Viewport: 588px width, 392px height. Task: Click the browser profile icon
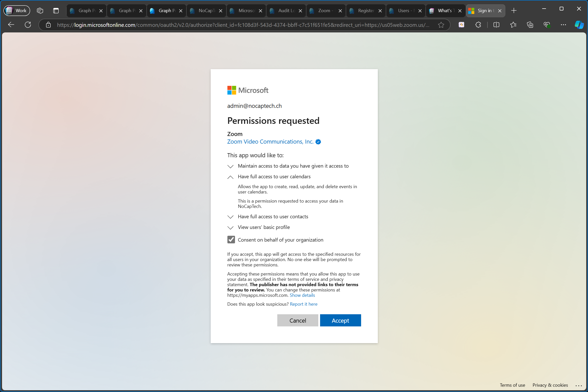click(16, 10)
